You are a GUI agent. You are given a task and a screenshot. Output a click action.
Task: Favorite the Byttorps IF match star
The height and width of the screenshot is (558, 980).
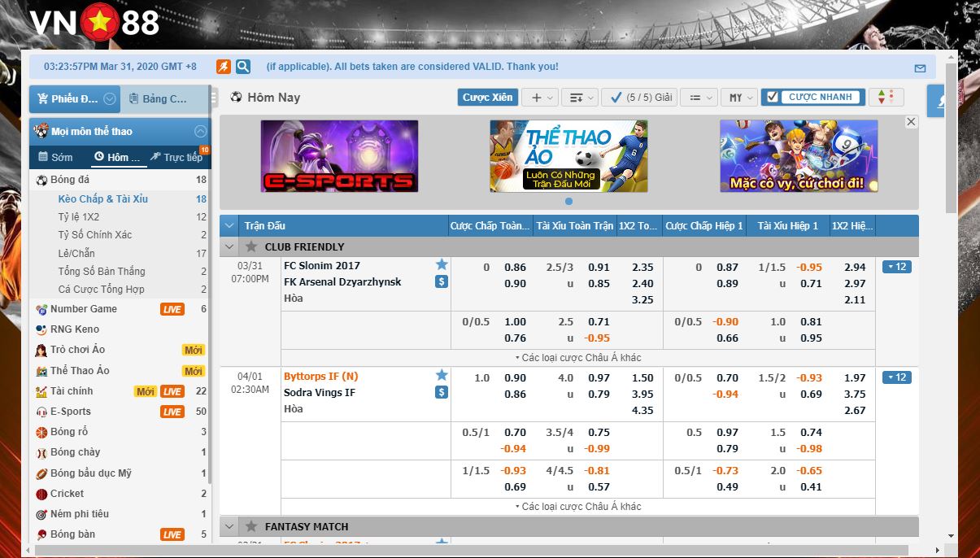[442, 375]
